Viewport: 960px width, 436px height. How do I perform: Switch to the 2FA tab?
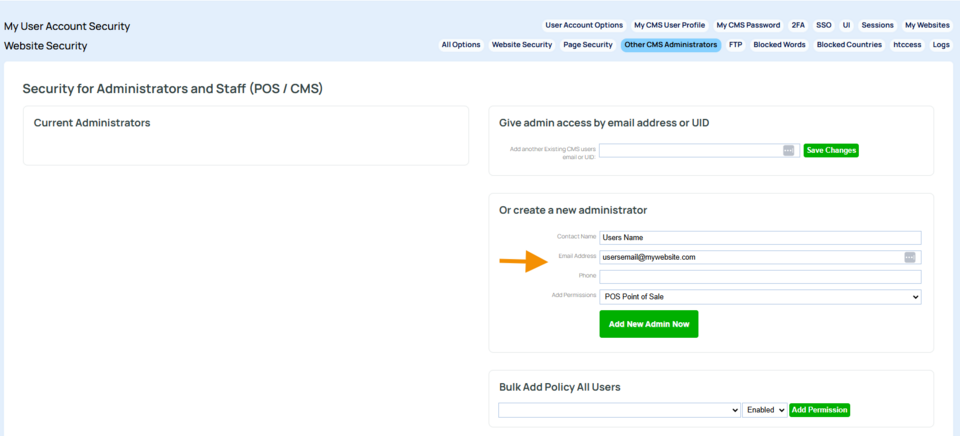click(x=798, y=25)
